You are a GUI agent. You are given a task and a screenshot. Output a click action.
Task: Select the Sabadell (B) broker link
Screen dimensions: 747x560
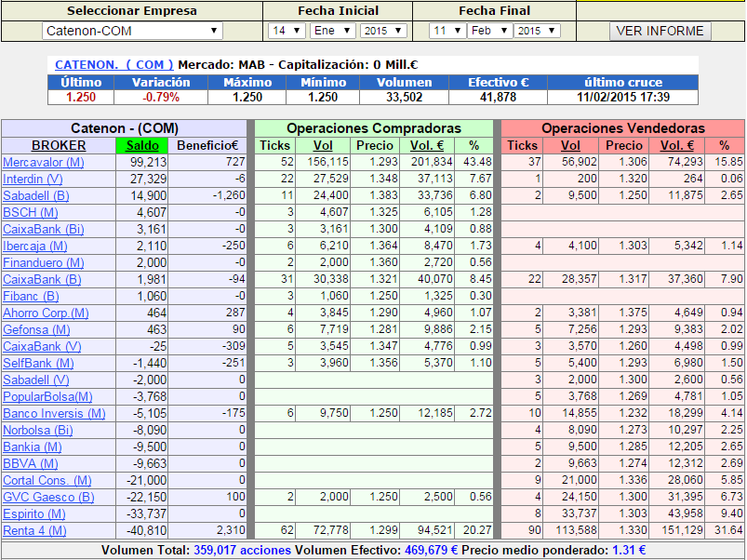[x=36, y=195]
